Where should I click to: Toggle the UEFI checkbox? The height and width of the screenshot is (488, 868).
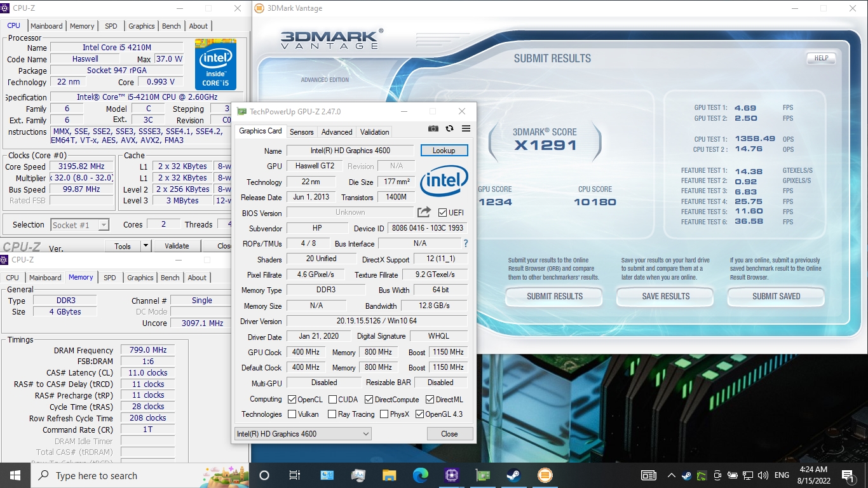click(443, 213)
